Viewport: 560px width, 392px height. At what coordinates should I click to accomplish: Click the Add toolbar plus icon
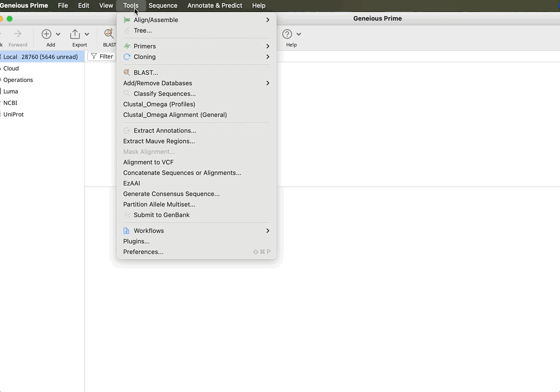(x=47, y=34)
